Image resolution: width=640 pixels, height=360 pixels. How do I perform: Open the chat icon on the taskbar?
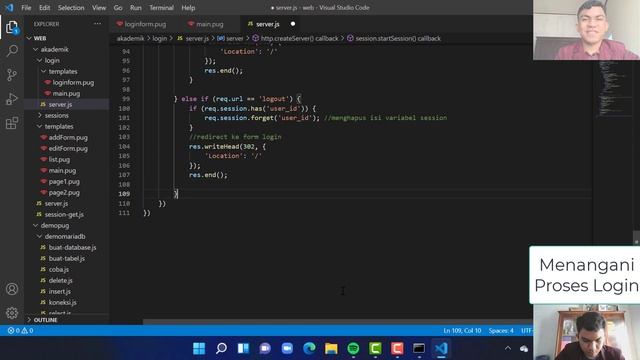[265, 348]
